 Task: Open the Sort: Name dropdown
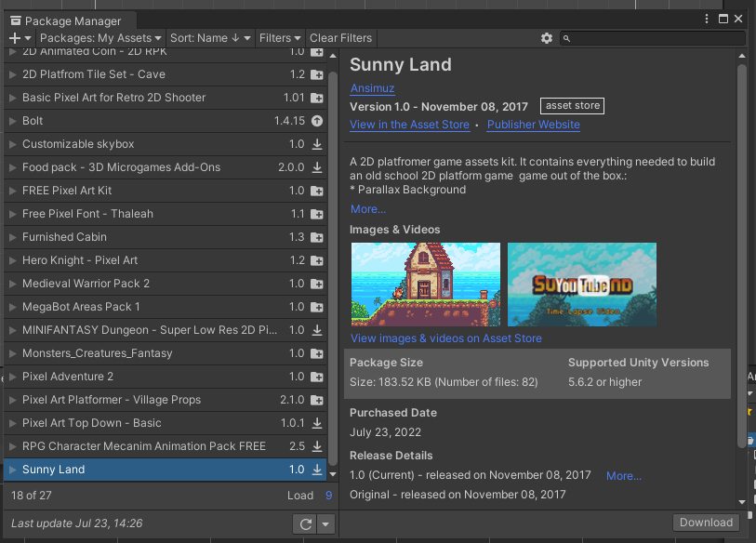click(210, 37)
